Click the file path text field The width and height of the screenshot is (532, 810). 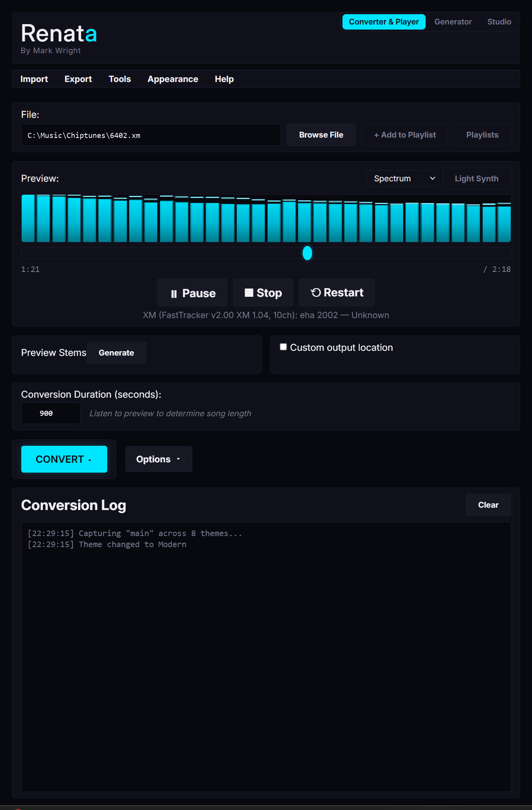pyautogui.click(x=151, y=135)
